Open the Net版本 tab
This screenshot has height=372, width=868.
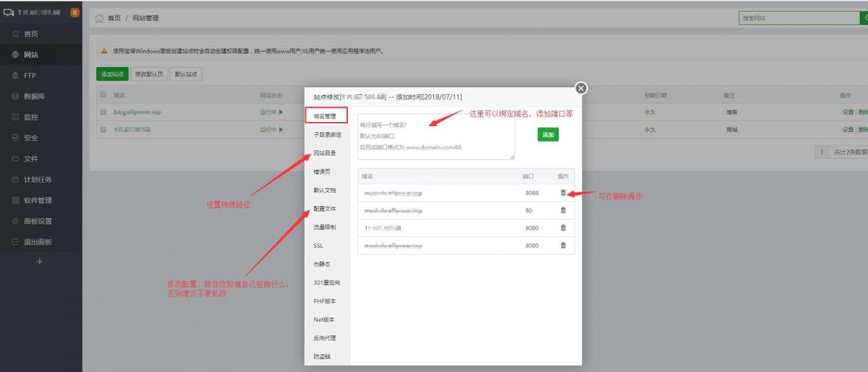(328, 319)
